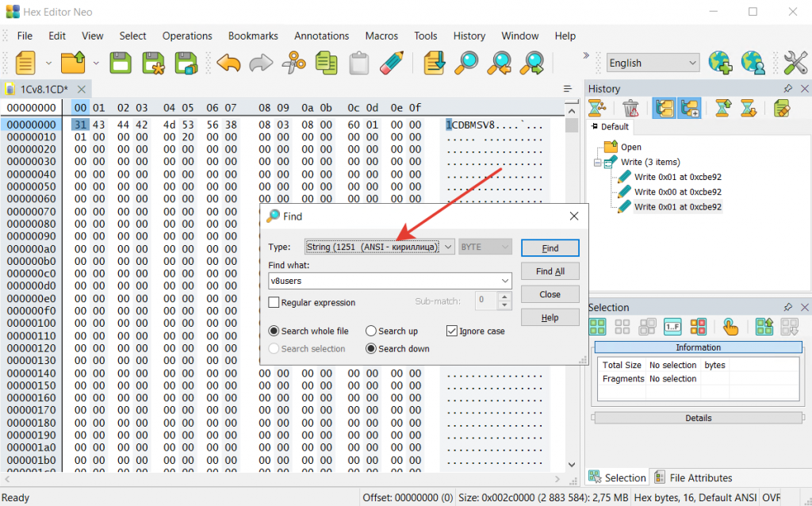Click the Find All button

point(550,271)
